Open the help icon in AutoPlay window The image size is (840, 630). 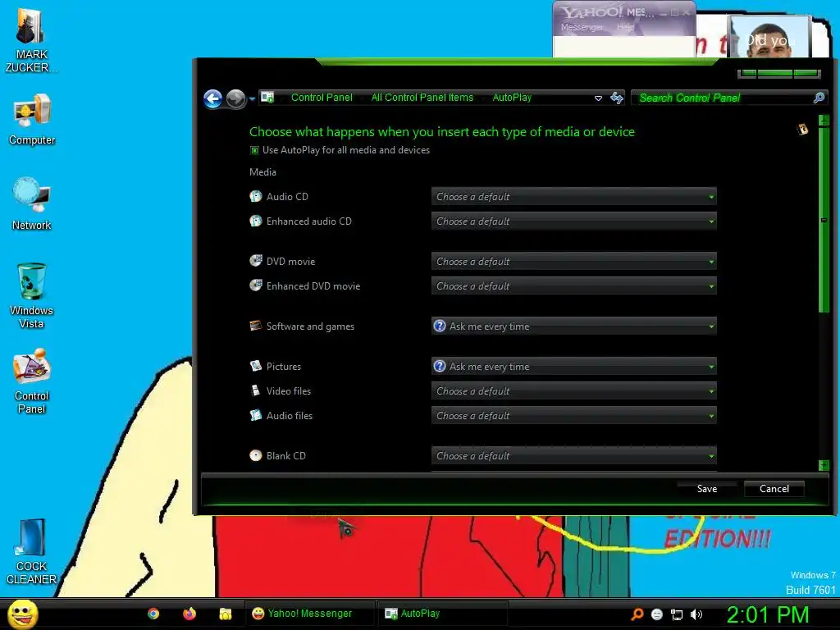coord(802,129)
